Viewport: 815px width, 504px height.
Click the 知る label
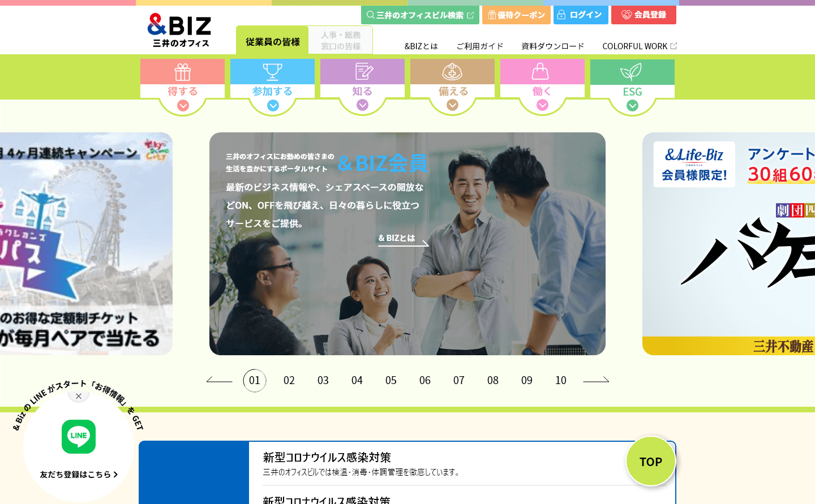(362, 91)
